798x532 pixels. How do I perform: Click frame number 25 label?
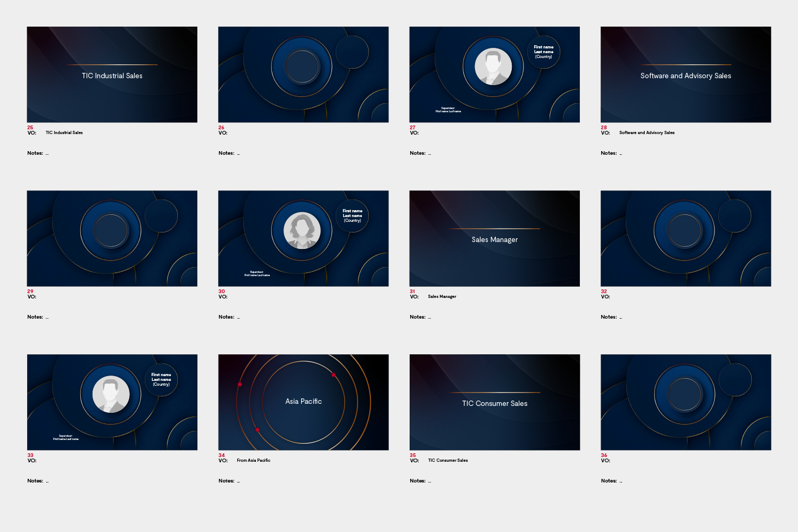[x=30, y=128]
